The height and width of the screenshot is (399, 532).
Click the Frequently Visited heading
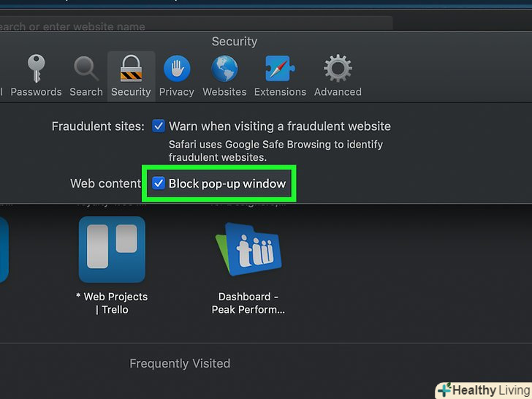180,363
